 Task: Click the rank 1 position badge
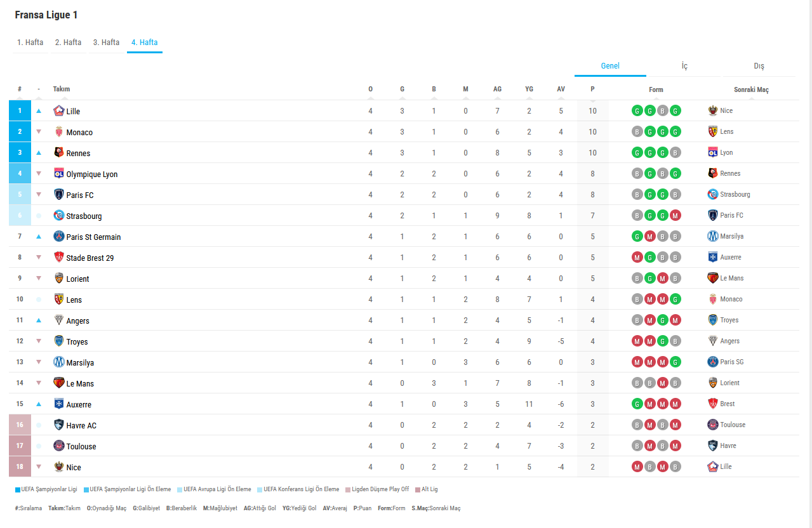[20, 111]
